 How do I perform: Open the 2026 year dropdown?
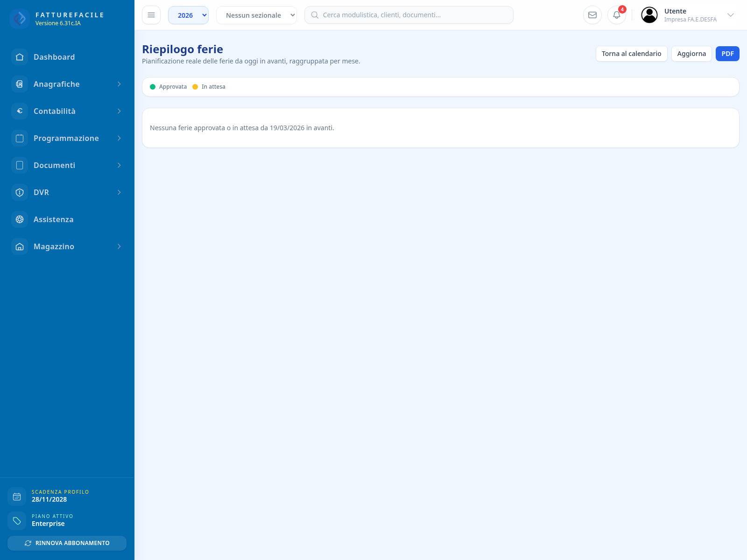point(188,15)
